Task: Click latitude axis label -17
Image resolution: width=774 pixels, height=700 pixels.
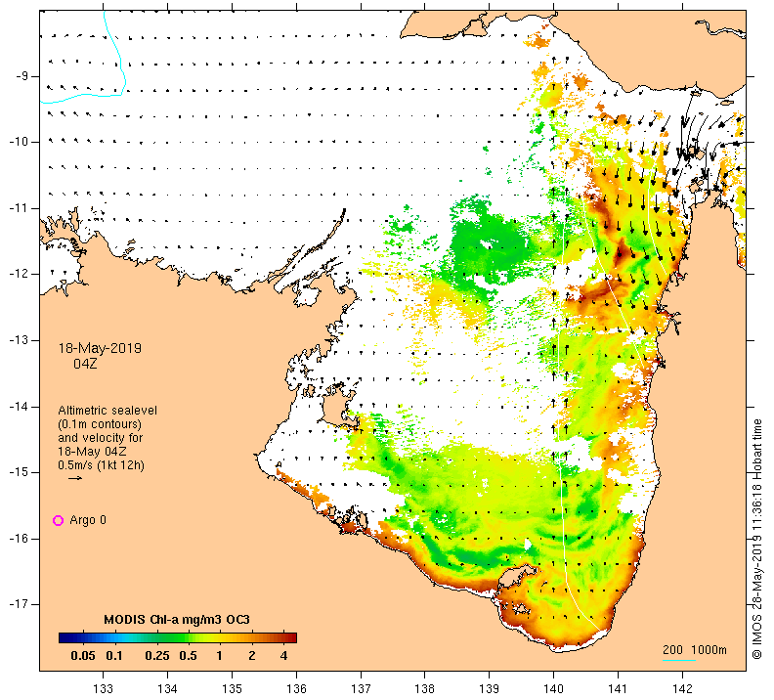Action: 19,604
